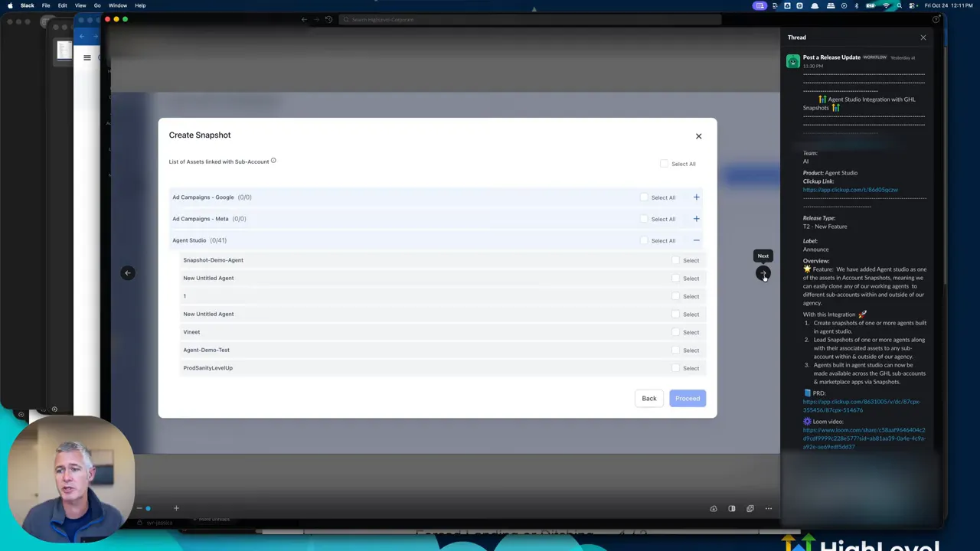Click the info icon beside List of Assets

click(x=273, y=161)
